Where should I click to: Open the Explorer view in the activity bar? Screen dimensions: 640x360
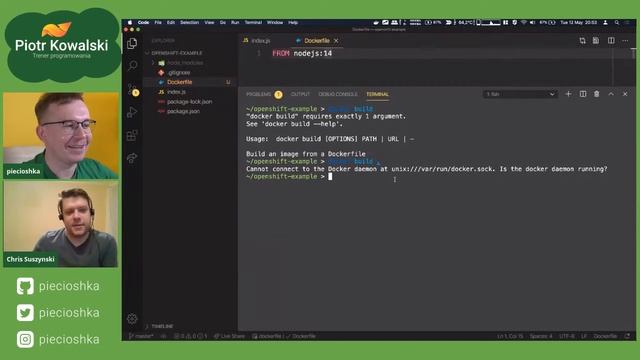pos(132,43)
